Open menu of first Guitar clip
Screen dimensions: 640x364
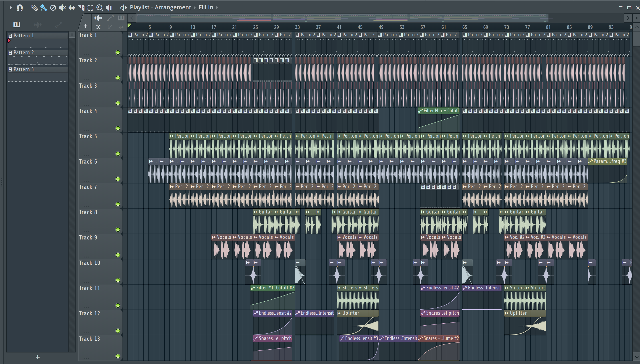pyautogui.click(x=256, y=212)
